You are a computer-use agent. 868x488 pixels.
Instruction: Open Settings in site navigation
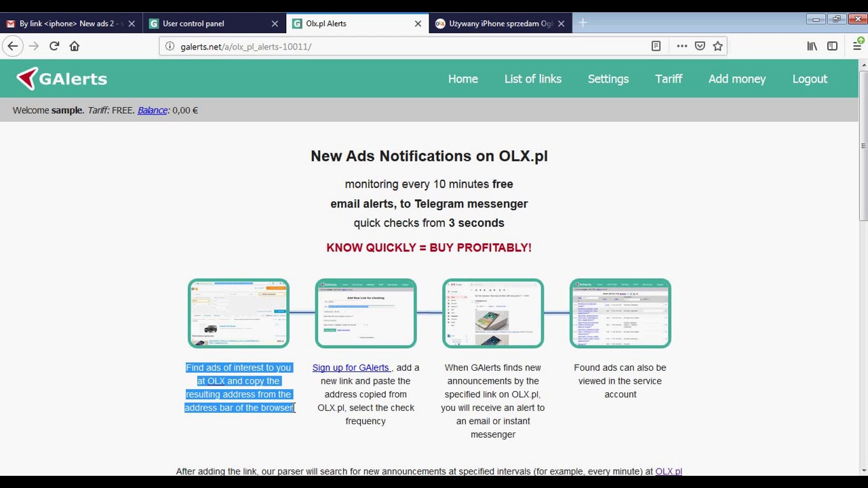click(x=608, y=79)
